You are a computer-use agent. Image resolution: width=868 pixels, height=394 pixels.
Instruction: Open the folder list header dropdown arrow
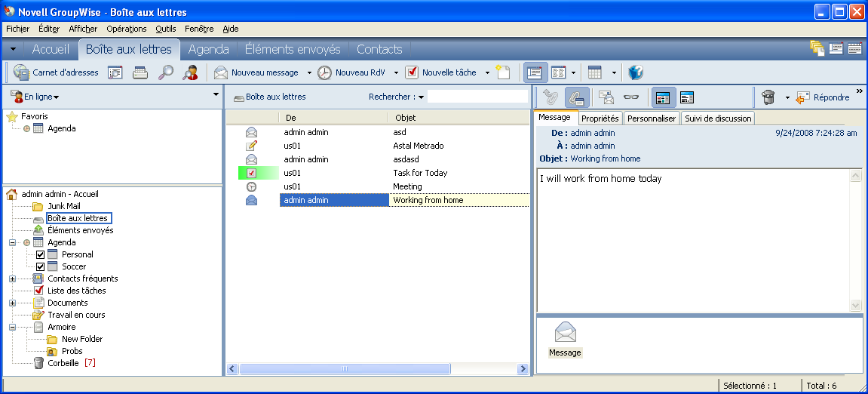[216, 95]
